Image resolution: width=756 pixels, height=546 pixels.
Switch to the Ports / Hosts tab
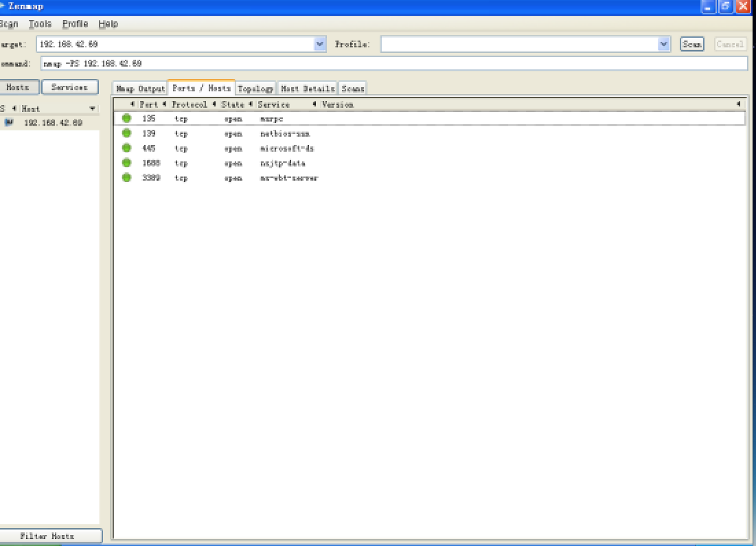pos(202,88)
